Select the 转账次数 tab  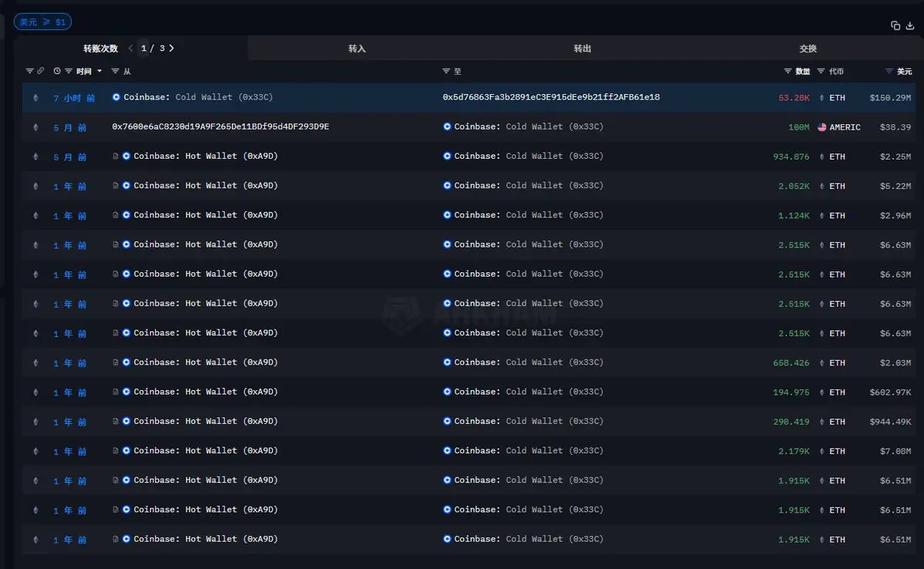(101, 49)
